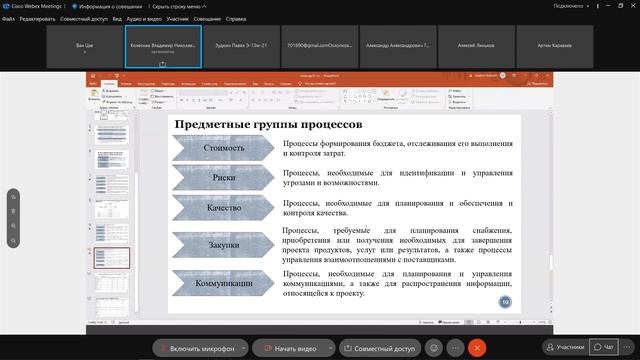This screenshot has width=640, height=360.
Task: Select the Алексей Леньков participant tile
Action: point(476,47)
